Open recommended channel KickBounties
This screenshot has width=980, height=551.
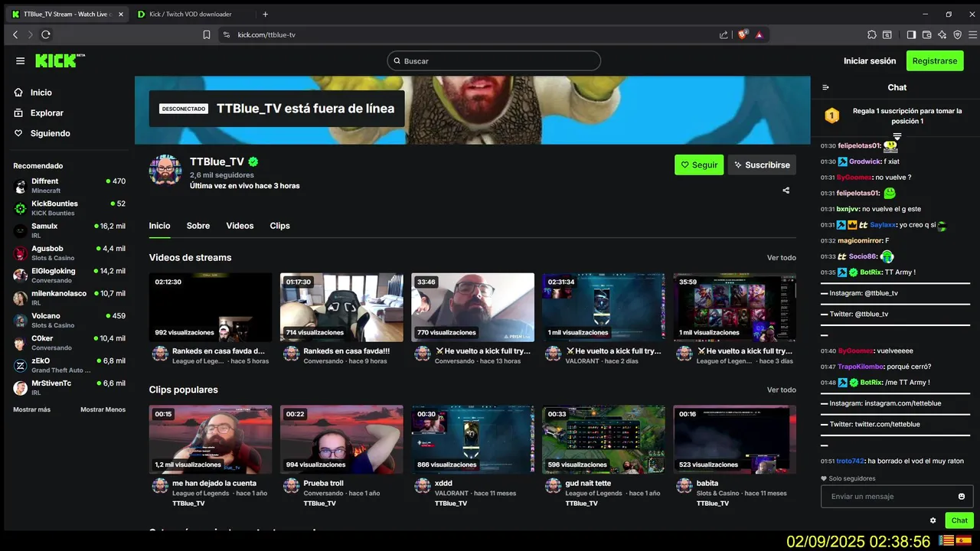(x=69, y=208)
